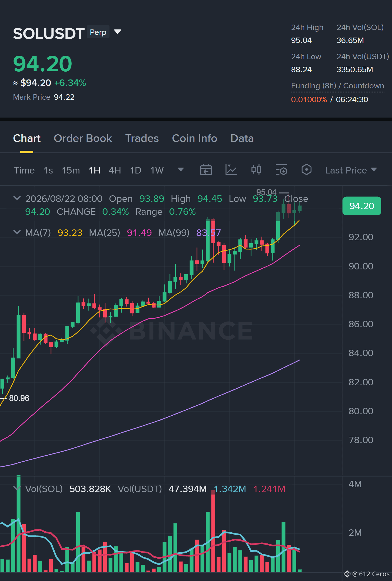
Task: Collapse the OHLC info chevron row
Action: [x=17, y=198]
